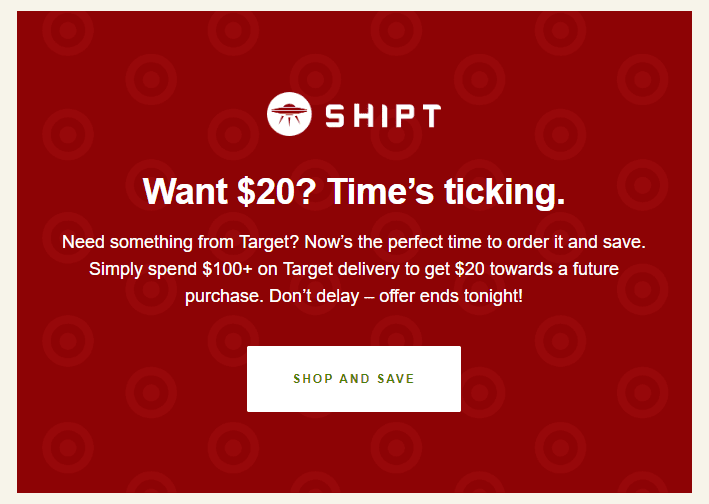This screenshot has width=709, height=504.
Task: Click the word "ticking." in the headline
Action: [505, 192]
